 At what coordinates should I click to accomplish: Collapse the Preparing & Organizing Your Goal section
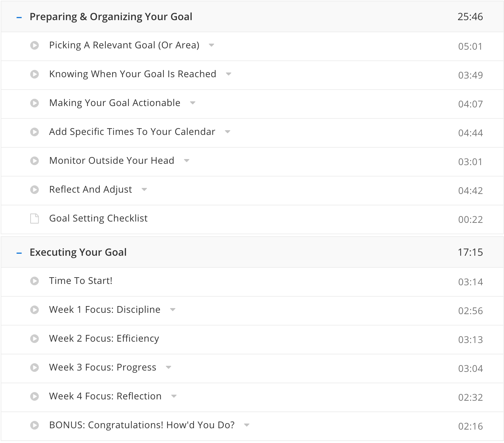(x=19, y=17)
